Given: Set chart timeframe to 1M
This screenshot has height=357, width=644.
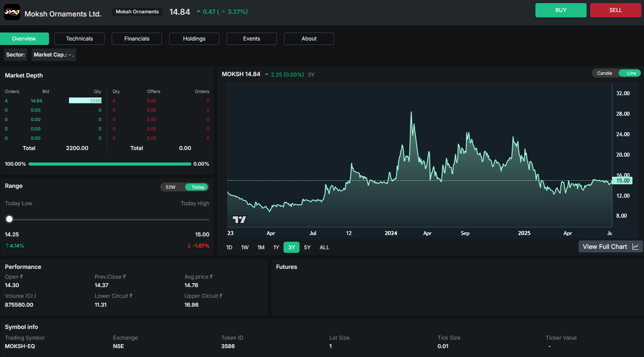Looking at the screenshot, I should 261,247.
